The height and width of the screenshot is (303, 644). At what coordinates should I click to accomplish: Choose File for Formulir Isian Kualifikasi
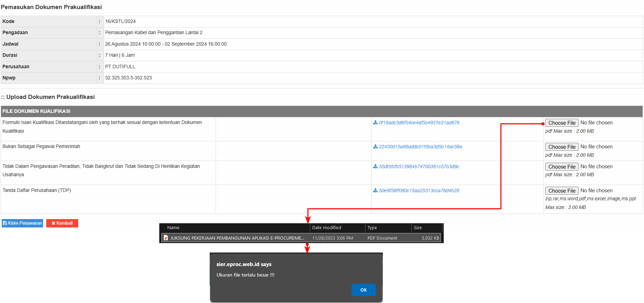562,123
